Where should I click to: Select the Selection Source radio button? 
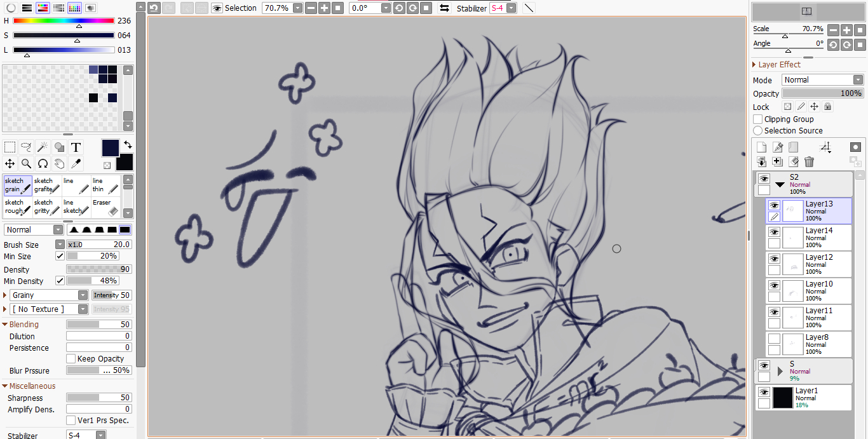pos(757,131)
